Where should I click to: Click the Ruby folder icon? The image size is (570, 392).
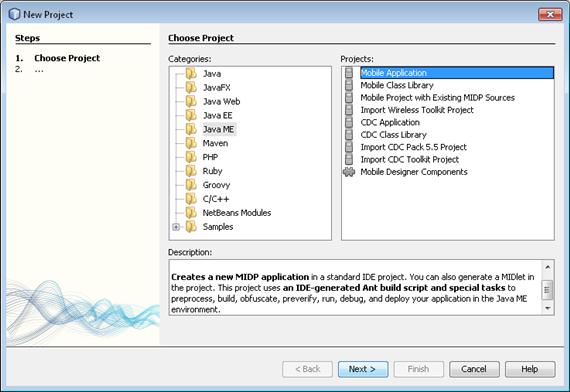point(191,171)
